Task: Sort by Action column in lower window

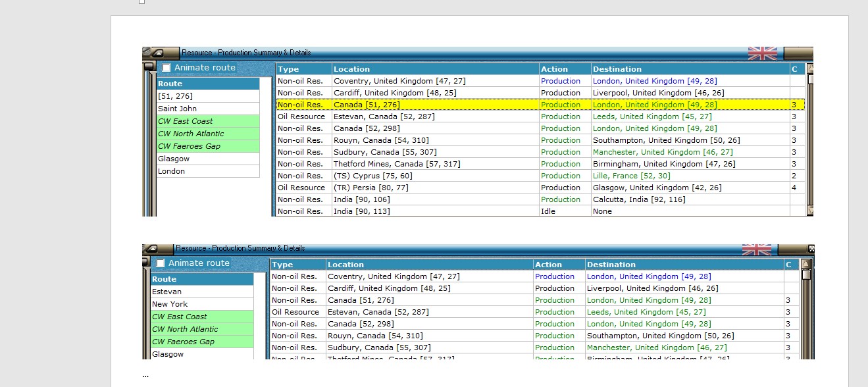Action: 559,265
